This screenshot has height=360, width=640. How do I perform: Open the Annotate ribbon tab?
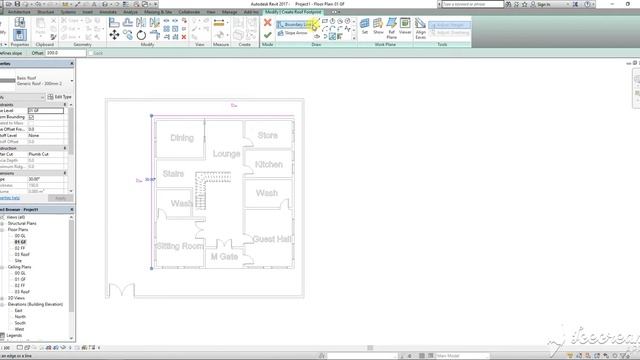click(108, 12)
